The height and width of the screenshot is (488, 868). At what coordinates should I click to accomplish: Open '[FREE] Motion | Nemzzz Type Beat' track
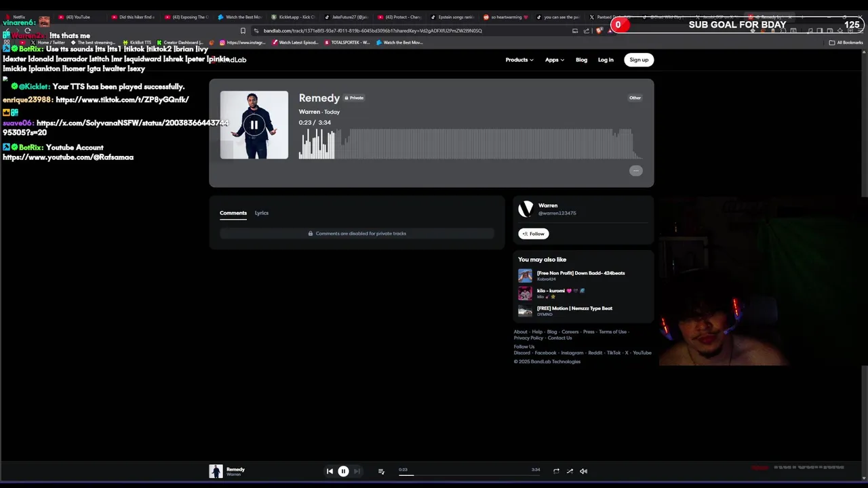pyautogui.click(x=574, y=308)
